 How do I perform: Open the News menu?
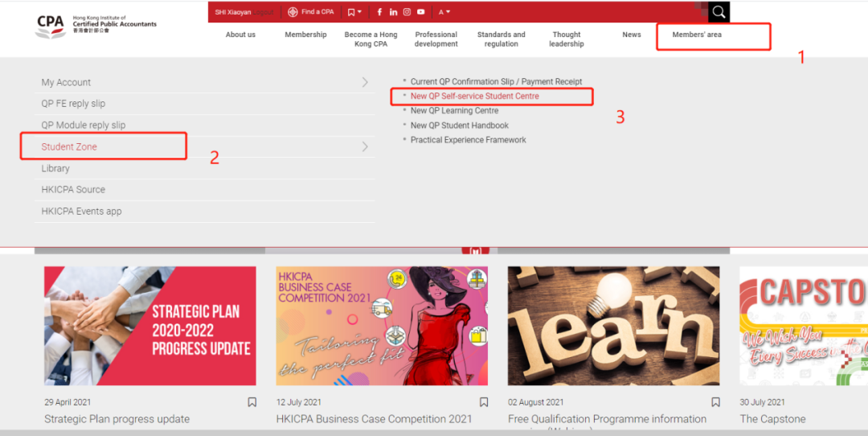click(632, 35)
